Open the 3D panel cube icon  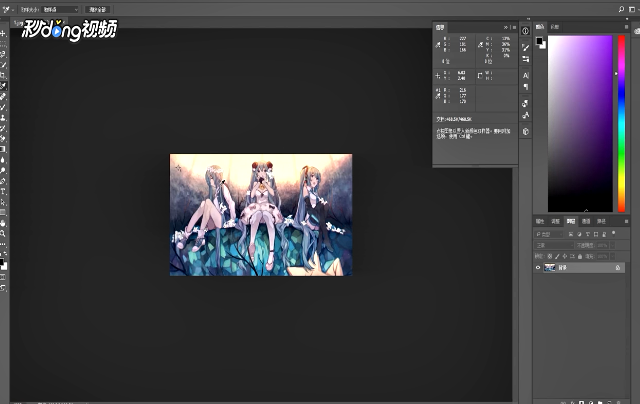(526, 131)
